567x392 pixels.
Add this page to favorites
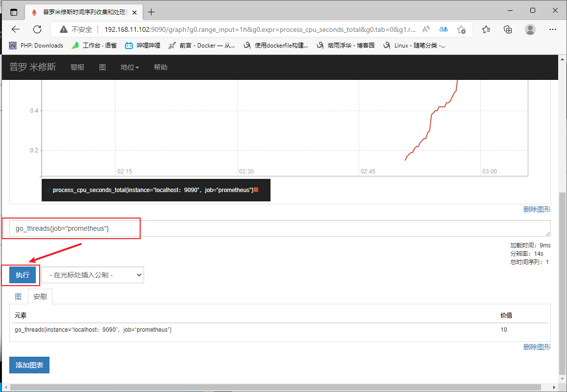coord(461,29)
